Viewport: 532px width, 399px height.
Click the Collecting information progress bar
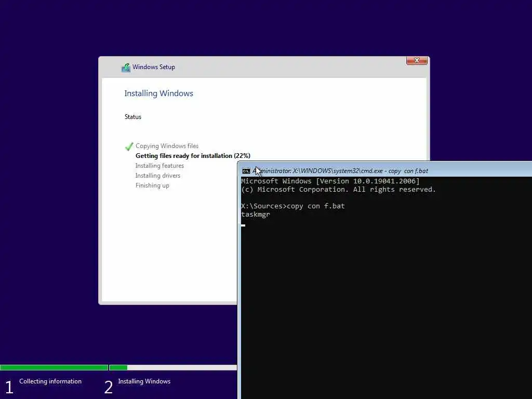[54, 367]
